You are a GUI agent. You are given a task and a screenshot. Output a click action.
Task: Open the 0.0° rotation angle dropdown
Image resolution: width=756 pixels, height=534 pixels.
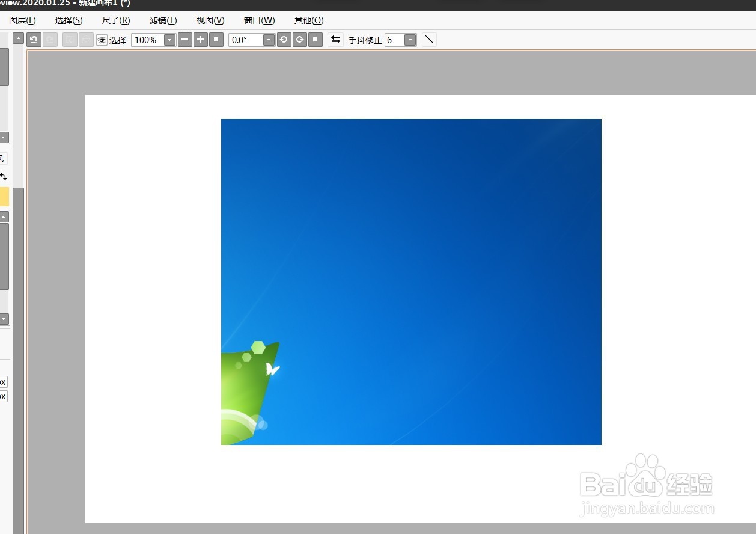(x=269, y=40)
